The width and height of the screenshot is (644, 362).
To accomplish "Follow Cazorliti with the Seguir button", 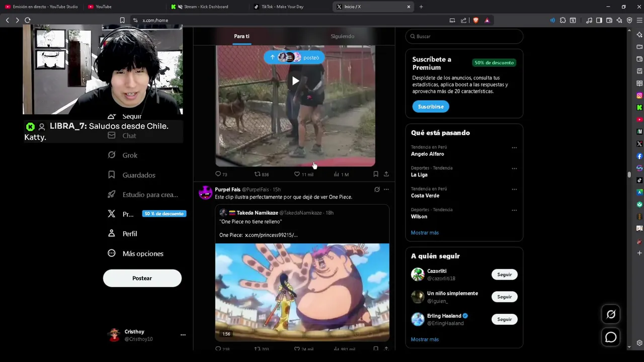I will point(504,275).
